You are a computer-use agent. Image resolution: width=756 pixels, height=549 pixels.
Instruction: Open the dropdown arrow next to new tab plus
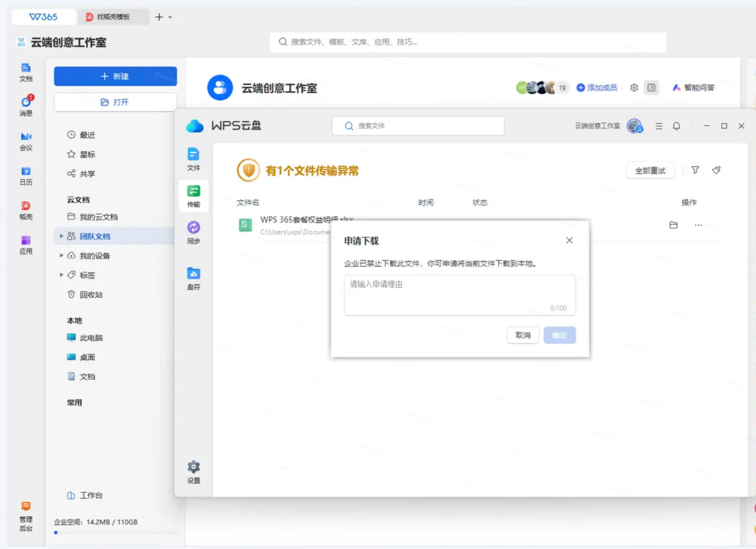coord(170,17)
